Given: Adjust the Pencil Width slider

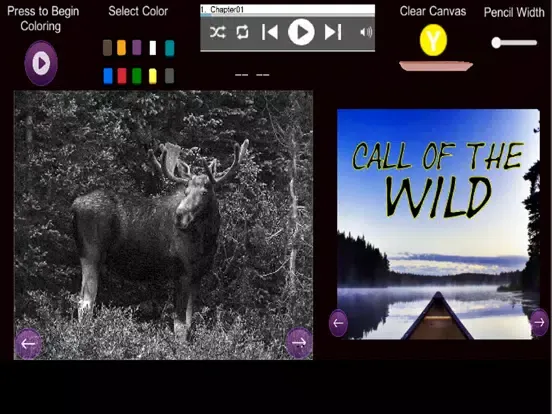Looking at the screenshot, I should [x=514, y=43].
